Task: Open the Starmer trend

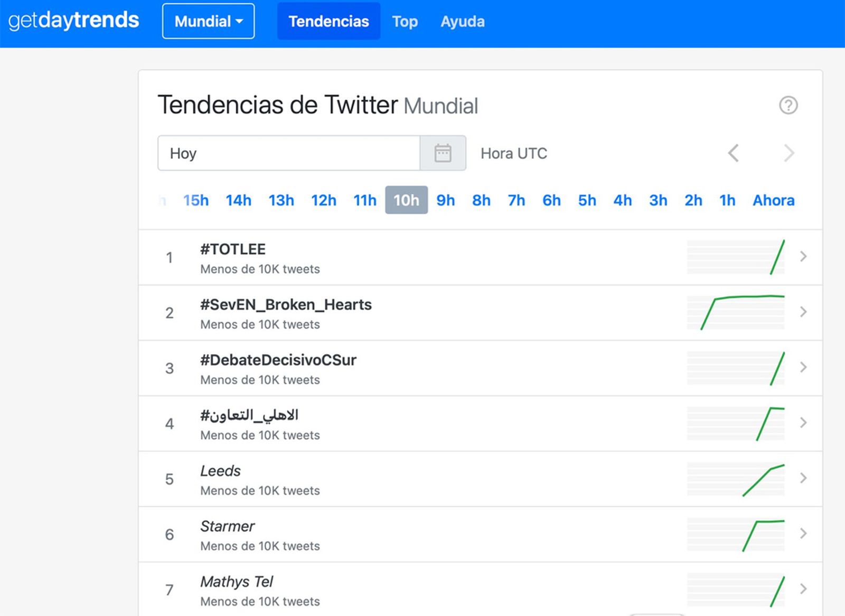Action: (227, 526)
